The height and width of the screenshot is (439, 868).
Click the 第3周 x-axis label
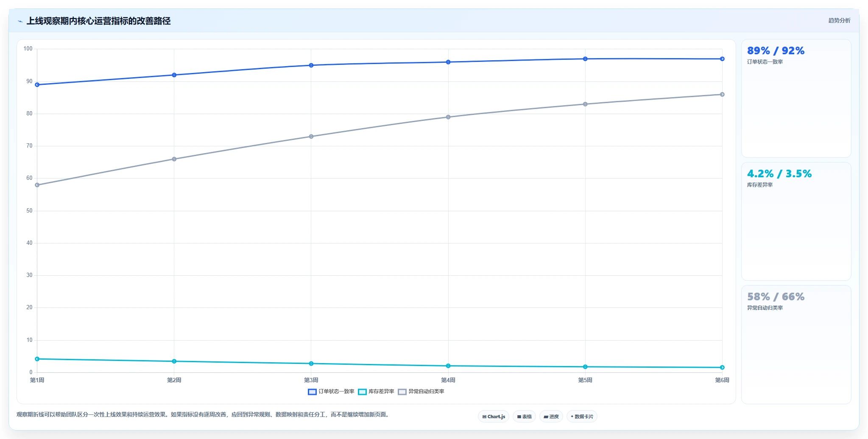[x=311, y=380]
